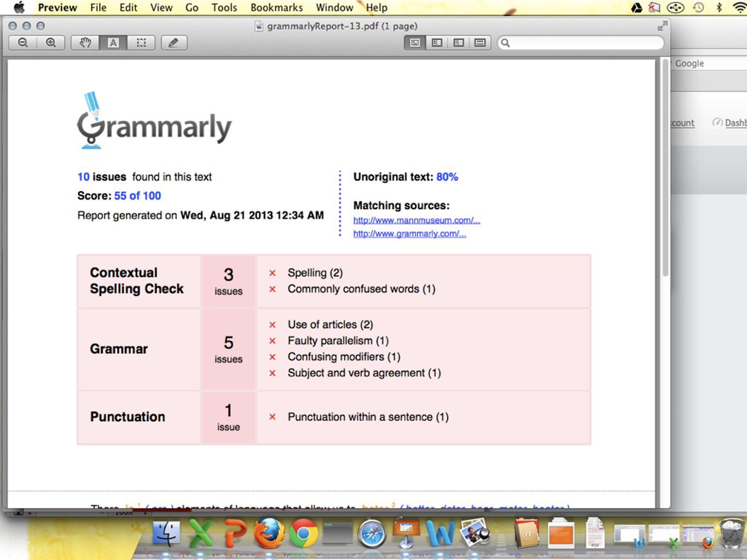
Task: Open Keynote from the Dock
Action: click(x=406, y=533)
